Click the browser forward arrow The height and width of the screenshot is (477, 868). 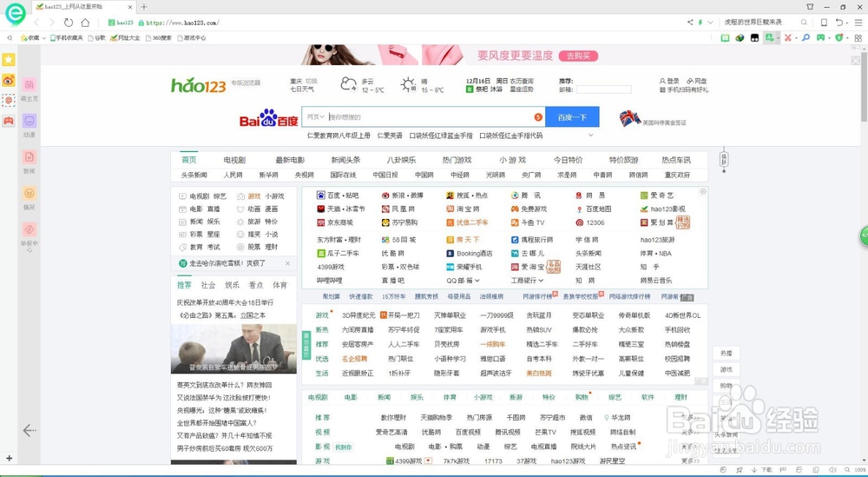[52, 23]
